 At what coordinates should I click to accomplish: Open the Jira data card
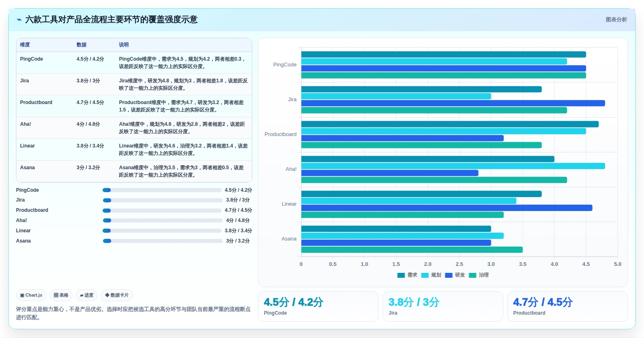point(443,306)
